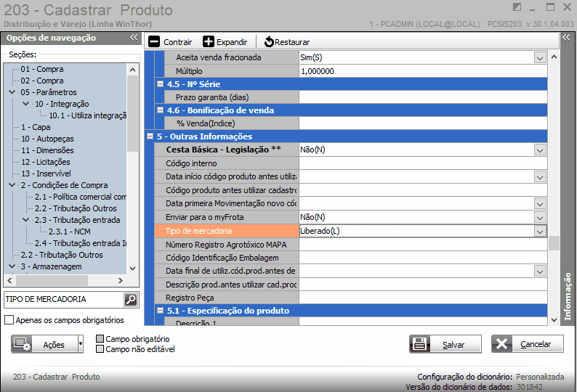Select 13 - Inservível section
Viewport: 577px width, 392px height.
[x=46, y=173]
